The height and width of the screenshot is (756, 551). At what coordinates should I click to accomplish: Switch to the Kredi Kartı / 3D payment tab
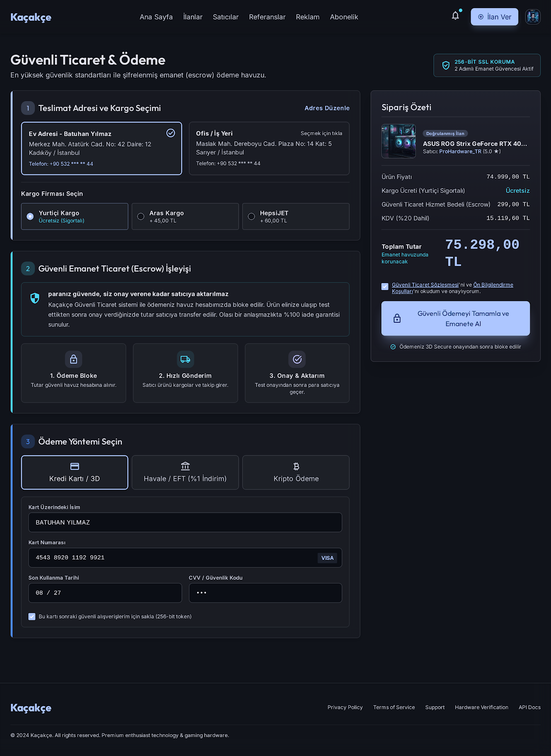(75, 472)
